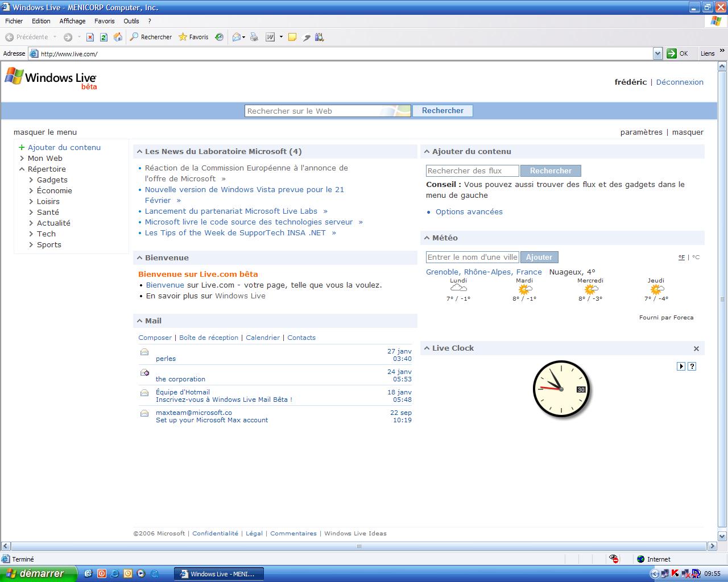Click the red K tray icon
This screenshot has width=728, height=582.
[675, 573]
